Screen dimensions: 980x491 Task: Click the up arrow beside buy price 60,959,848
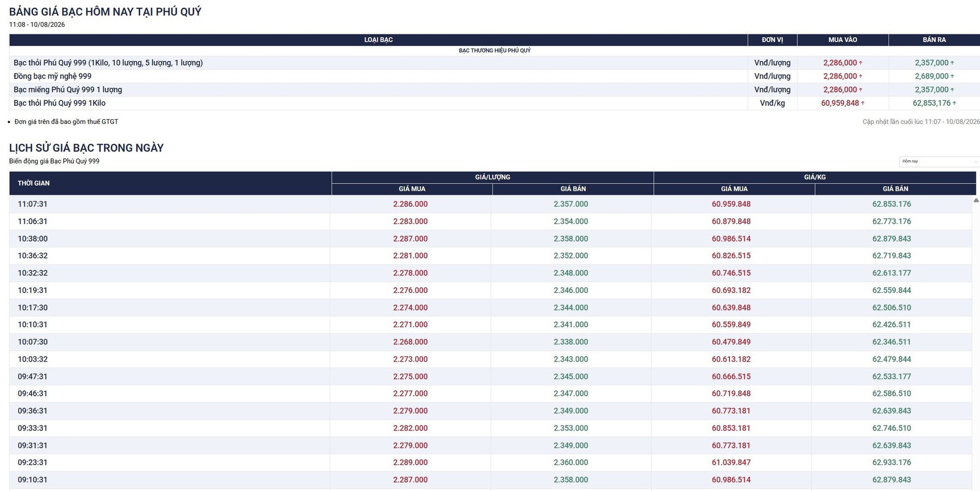point(862,103)
